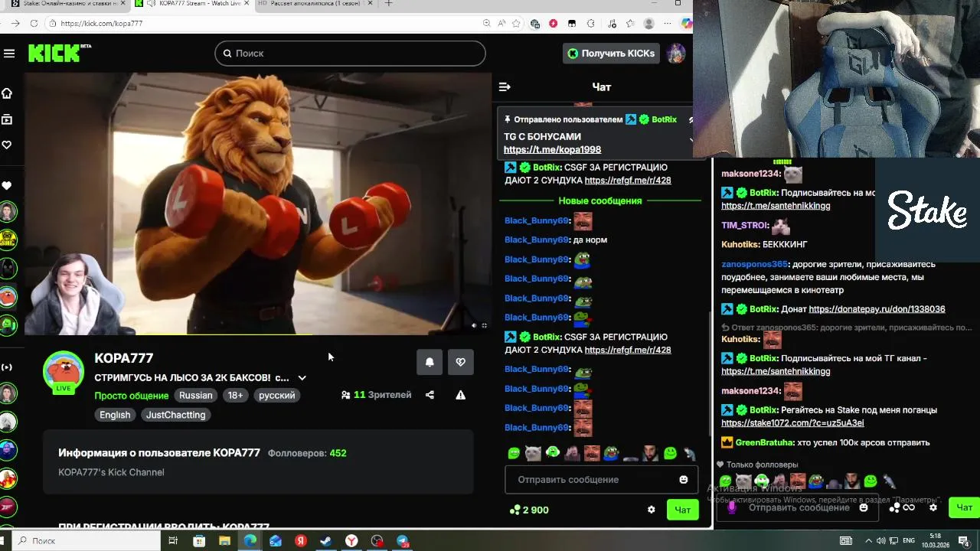Open left chat settings gear
Viewport: 980px width, 551px height.
tap(651, 510)
